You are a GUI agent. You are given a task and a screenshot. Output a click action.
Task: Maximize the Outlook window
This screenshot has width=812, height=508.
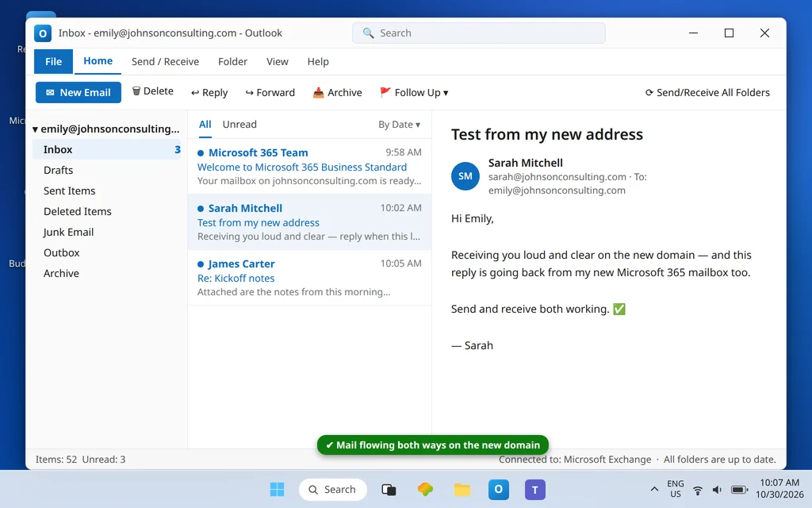pos(730,33)
